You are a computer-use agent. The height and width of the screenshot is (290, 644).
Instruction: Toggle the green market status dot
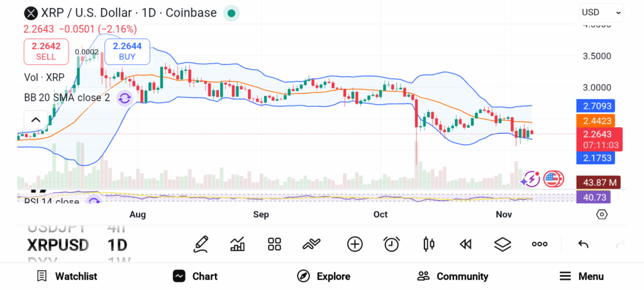231,13
